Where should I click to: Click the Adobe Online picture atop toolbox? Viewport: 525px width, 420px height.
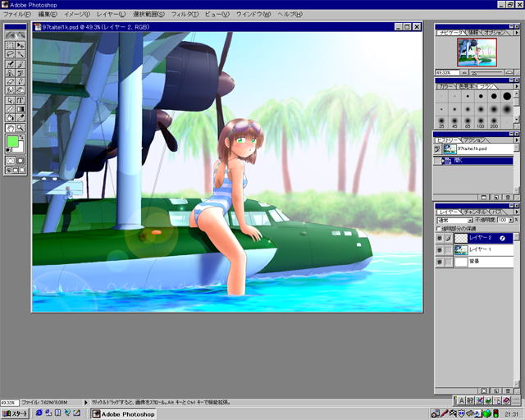[15, 34]
